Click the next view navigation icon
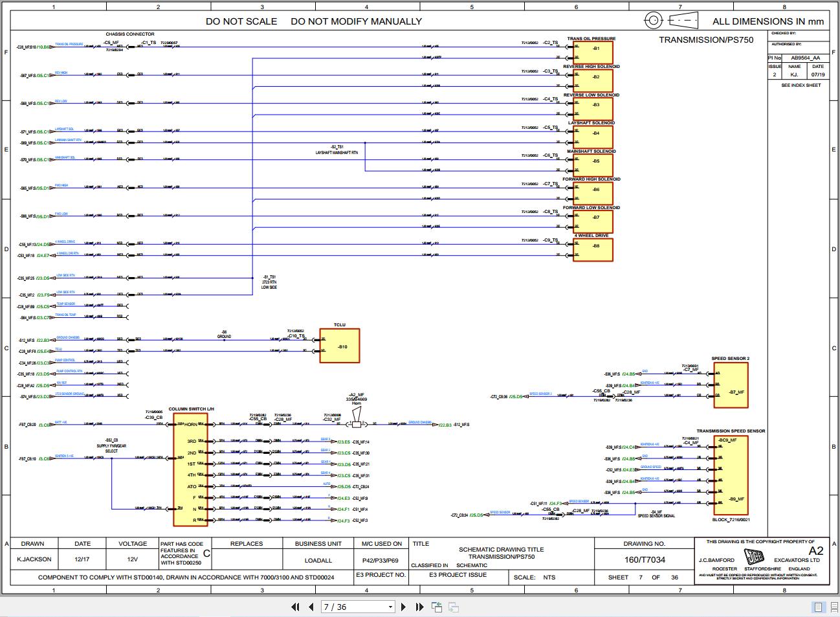This screenshot has width=840, height=617. [x=454, y=607]
